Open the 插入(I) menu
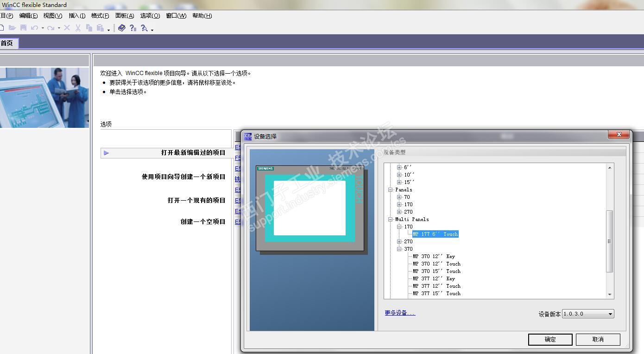 77,16
